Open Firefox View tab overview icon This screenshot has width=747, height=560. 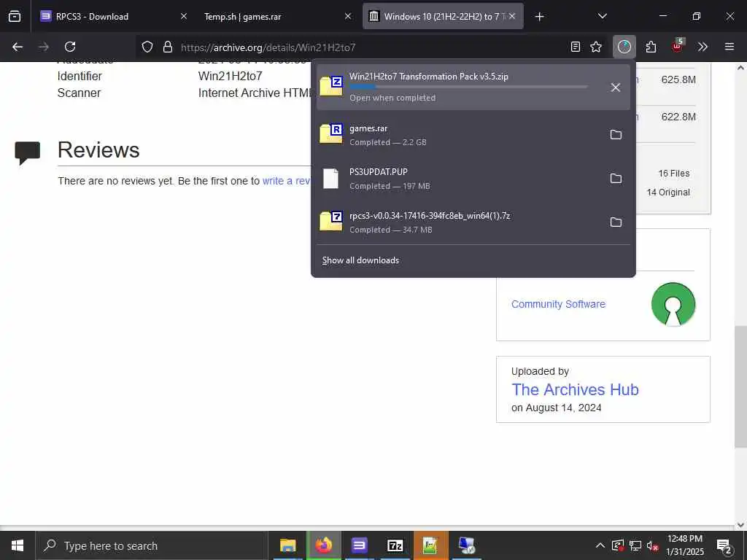(x=15, y=17)
